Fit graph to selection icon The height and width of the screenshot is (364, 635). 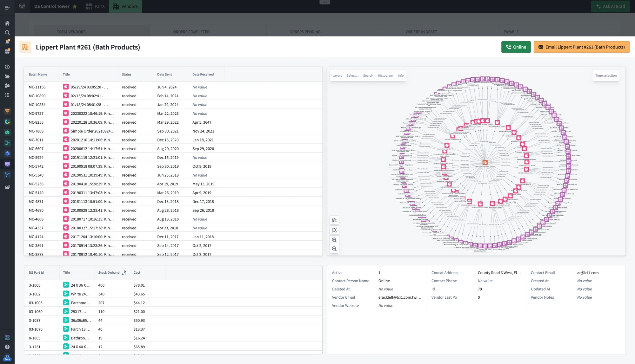[334, 230]
